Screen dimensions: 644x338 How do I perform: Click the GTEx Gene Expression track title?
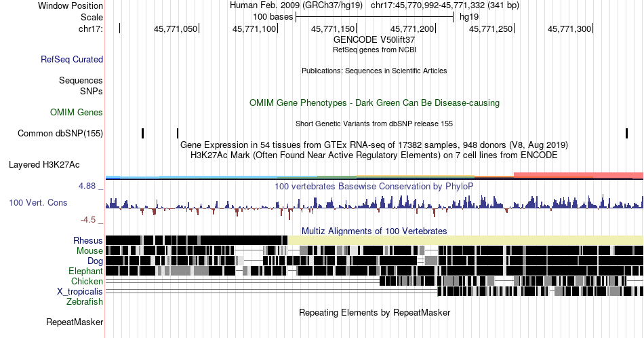pos(374,145)
